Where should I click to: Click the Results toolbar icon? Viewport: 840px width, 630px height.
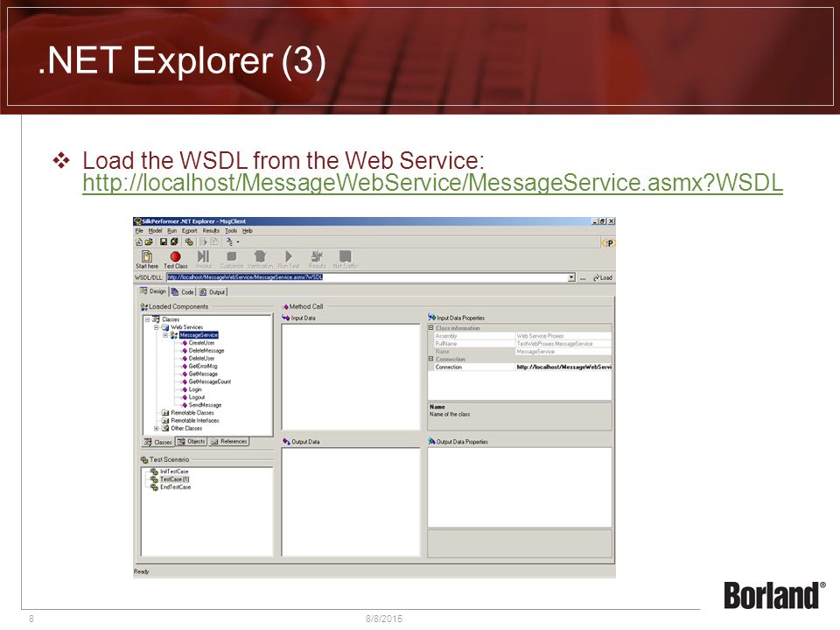click(317, 260)
